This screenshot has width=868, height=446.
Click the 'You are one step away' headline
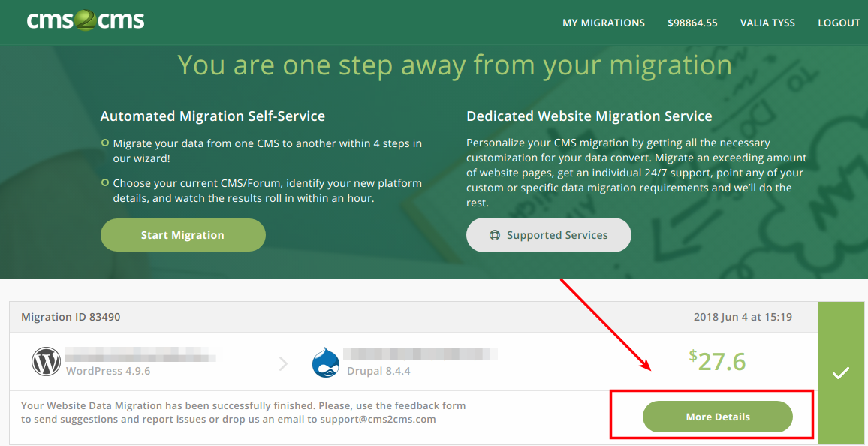[454, 65]
